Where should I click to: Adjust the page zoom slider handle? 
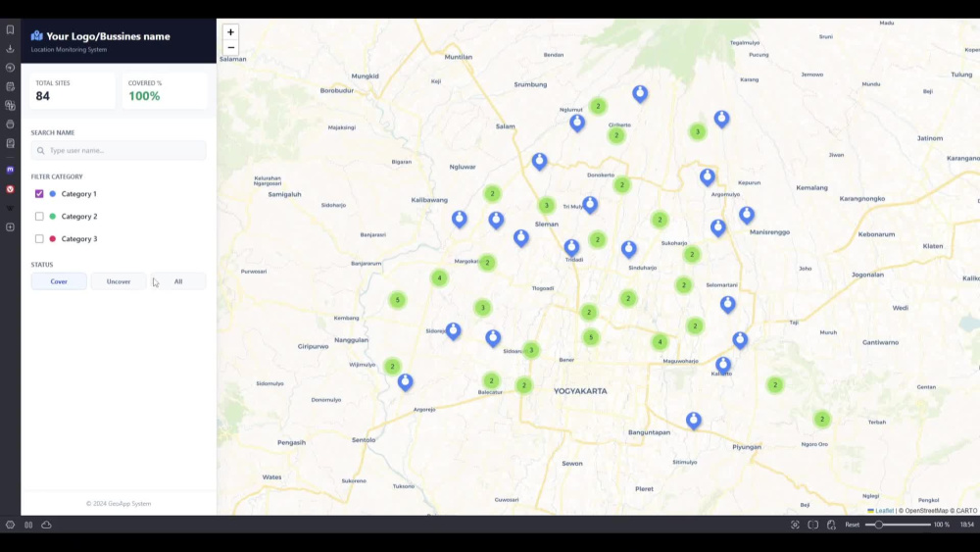(879, 525)
